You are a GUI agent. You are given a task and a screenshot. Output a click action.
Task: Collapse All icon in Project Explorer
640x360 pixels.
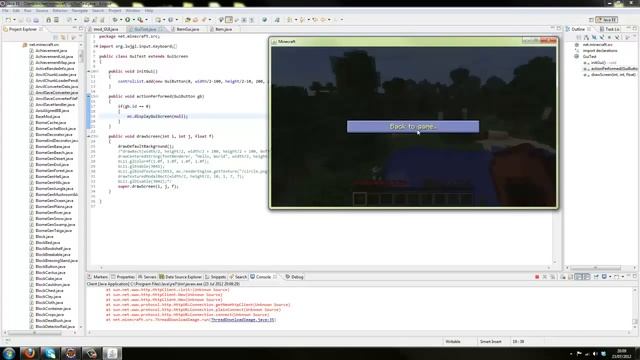click(56, 37)
